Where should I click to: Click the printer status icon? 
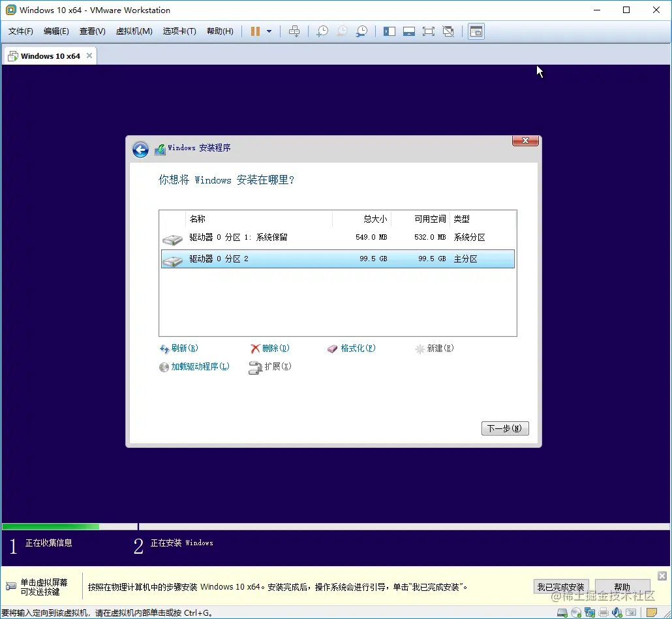coord(604,612)
